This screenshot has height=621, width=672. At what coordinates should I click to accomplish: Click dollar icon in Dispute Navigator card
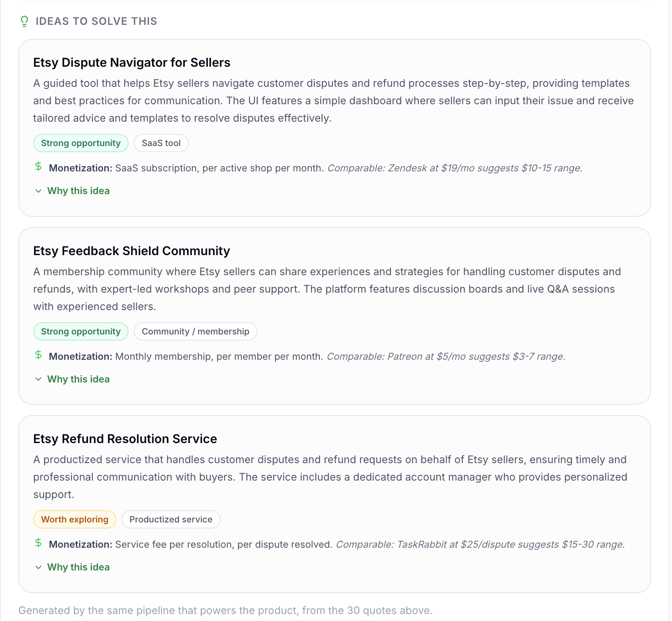pos(38,166)
